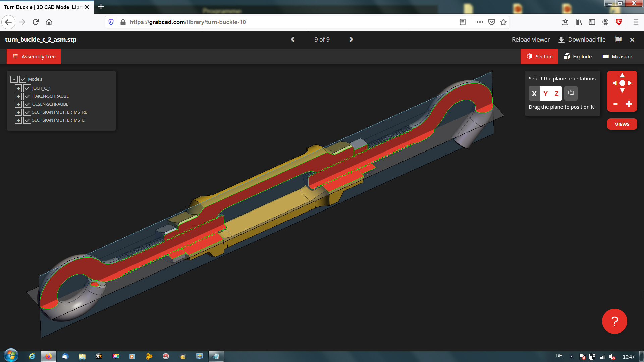Viewport: 644px width, 362px height.
Task: Switch to the Measure tool
Action: (x=617, y=57)
